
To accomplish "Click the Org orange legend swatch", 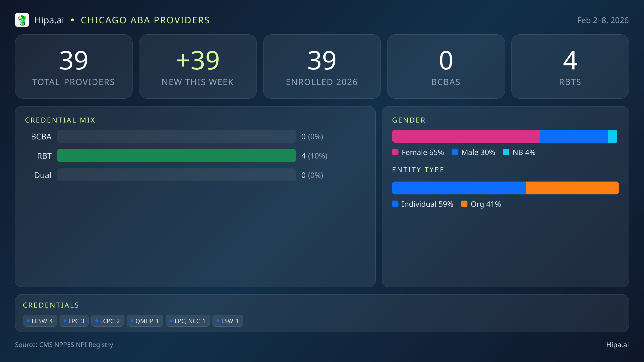I will tap(464, 204).
